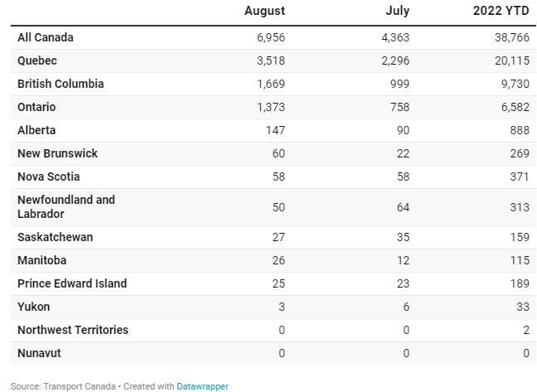Select the Manitoba row label
The width and height of the screenshot is (537, 392).
pyautogui.click(x=43, y=260)
